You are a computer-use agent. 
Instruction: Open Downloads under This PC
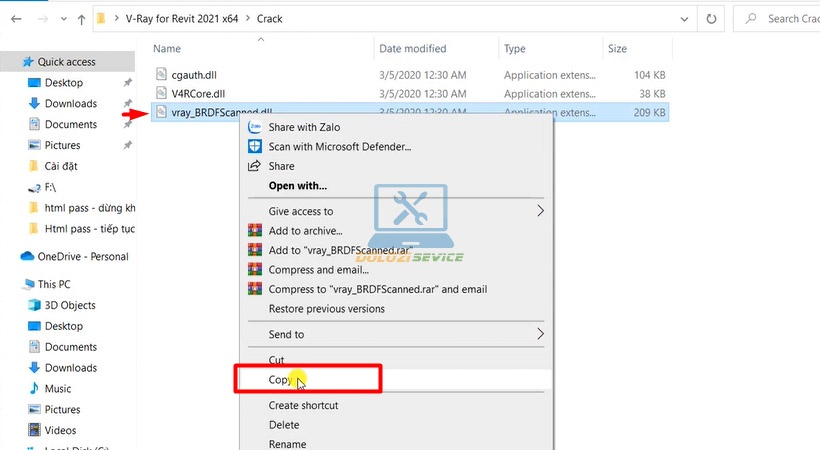[71, 368]
